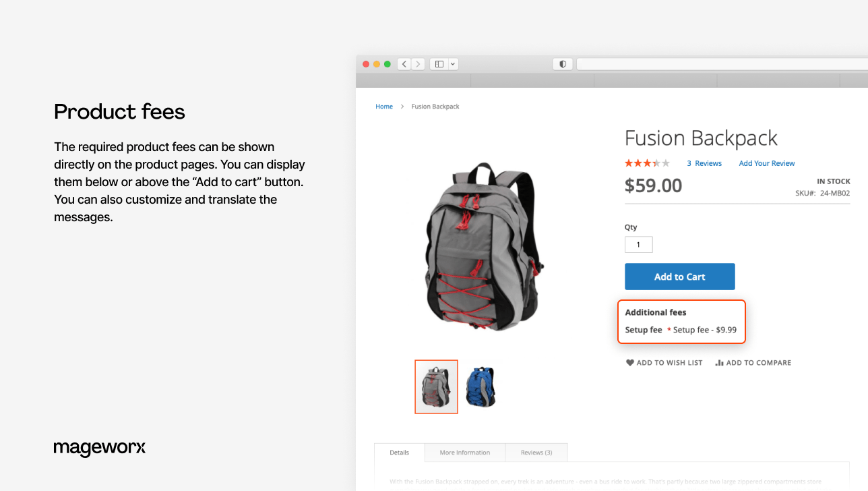The image size is (868, 491).
Task: Click Home in the breadcrumb trail
Action: 384,106
